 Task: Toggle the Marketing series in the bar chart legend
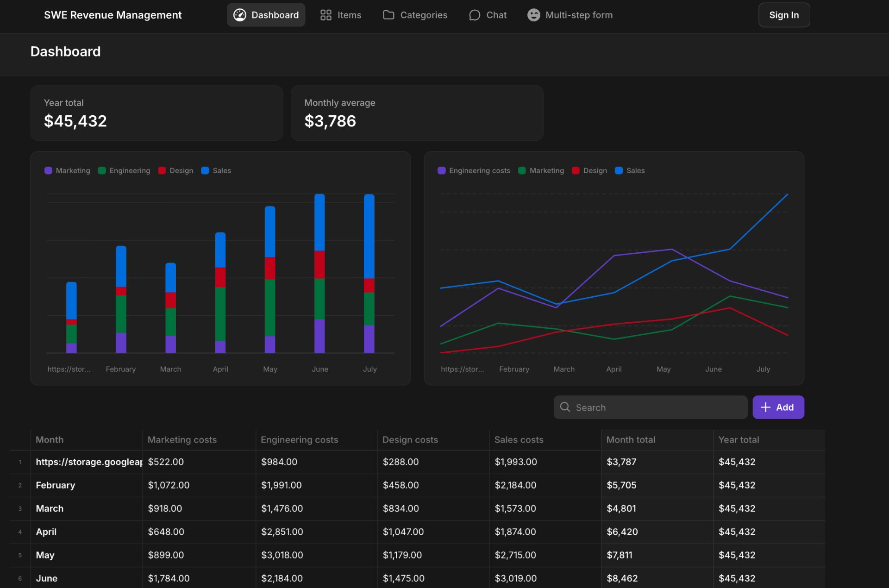[67, 170]
